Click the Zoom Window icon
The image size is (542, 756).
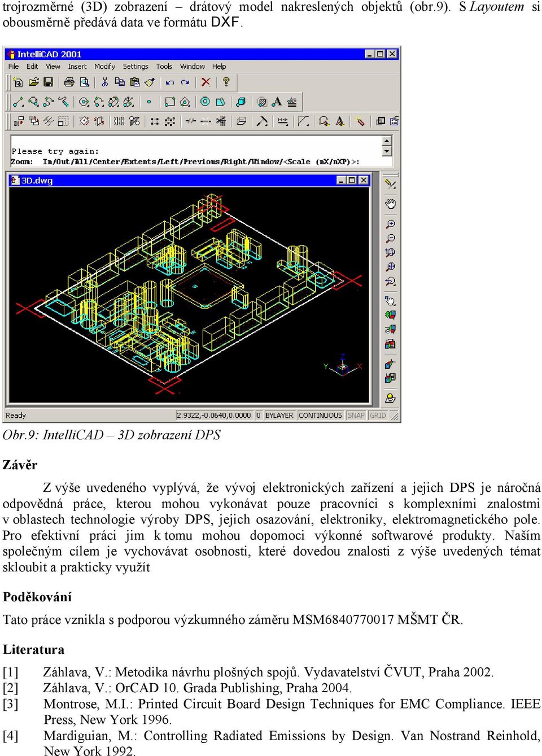pos(390,252)
